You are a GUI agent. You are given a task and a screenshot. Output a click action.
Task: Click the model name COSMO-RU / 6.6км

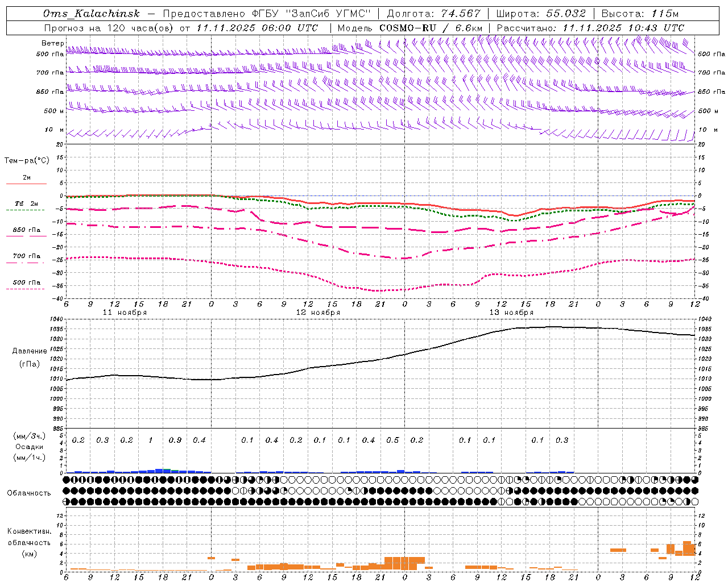[x=431, y=28]
